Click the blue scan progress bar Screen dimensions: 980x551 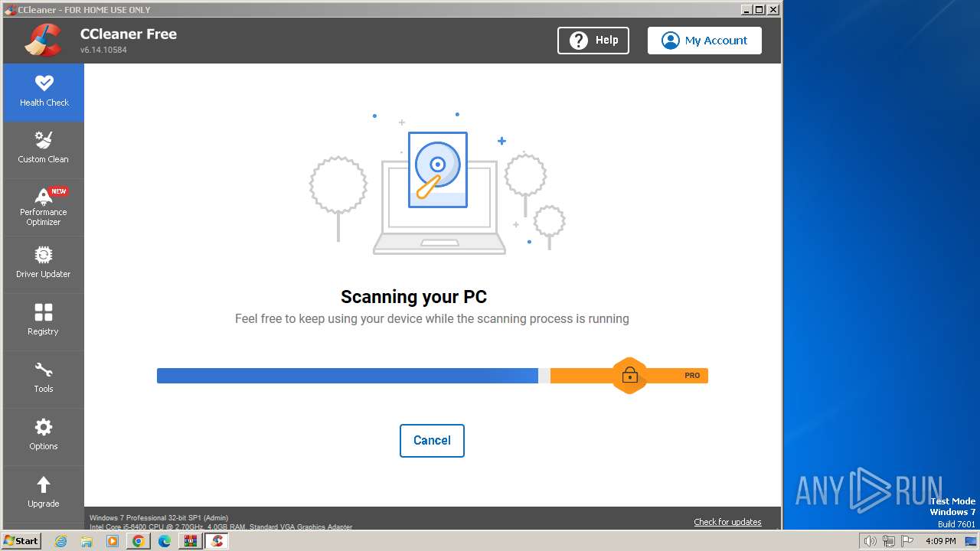[x=348, y=376]
